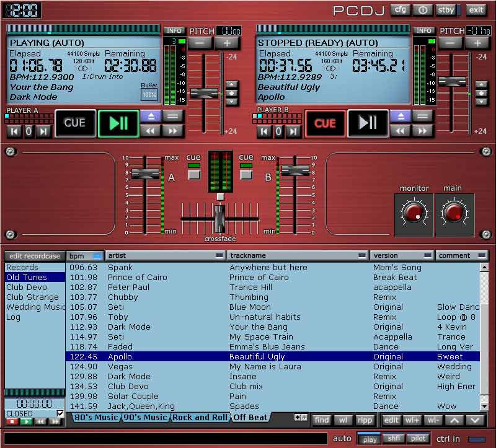Eject track from Player B
Image resolution: width=496 pixels, height=448 pixels.
point(401,116)
